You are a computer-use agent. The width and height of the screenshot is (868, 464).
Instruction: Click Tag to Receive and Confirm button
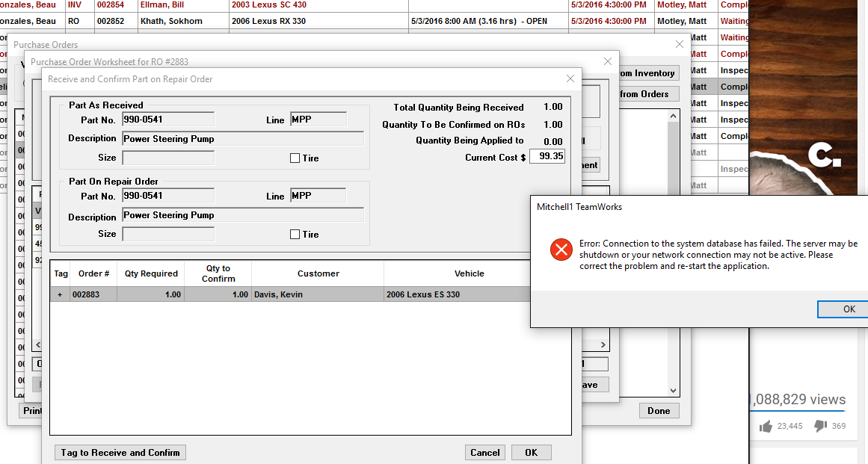(120, 452)
